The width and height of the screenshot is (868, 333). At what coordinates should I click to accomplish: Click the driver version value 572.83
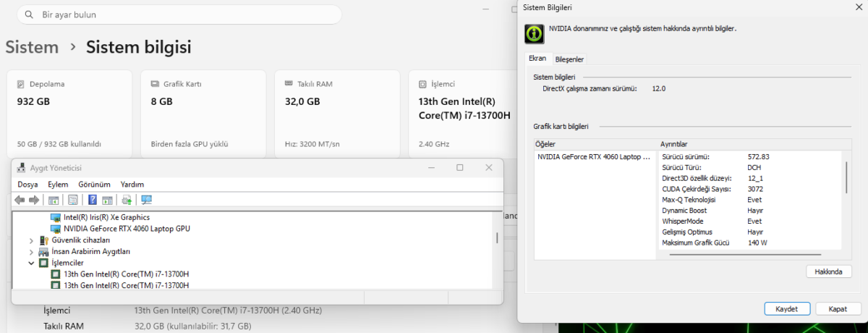[x=758, y=156]
